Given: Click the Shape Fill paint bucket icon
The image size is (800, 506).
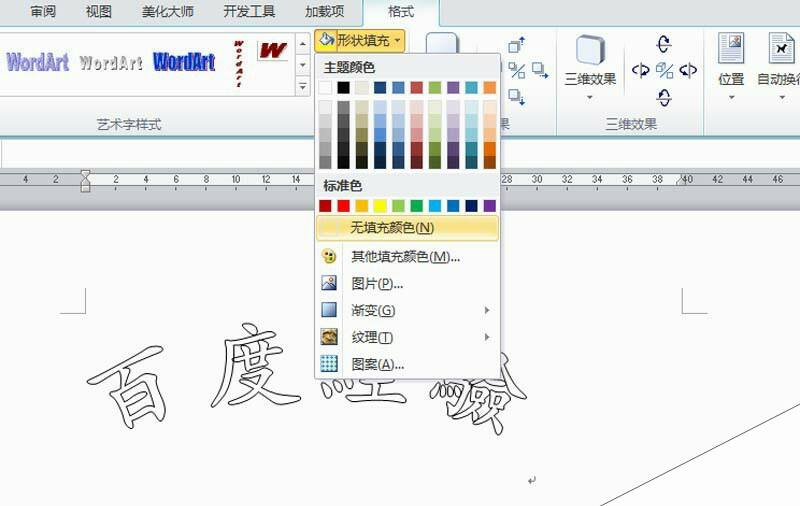Looking at the screenshot, I should tap(327, 40).
